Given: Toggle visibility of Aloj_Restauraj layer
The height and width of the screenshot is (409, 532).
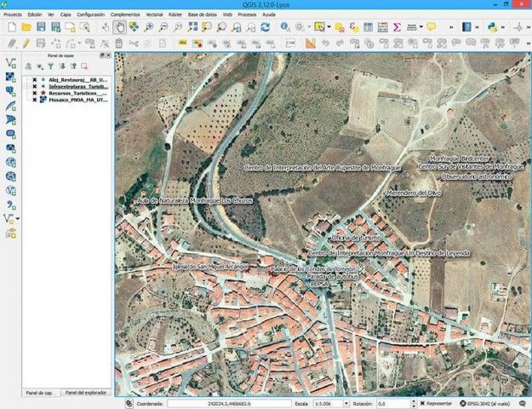Looking at the screenshot, I should click(35, 80).
